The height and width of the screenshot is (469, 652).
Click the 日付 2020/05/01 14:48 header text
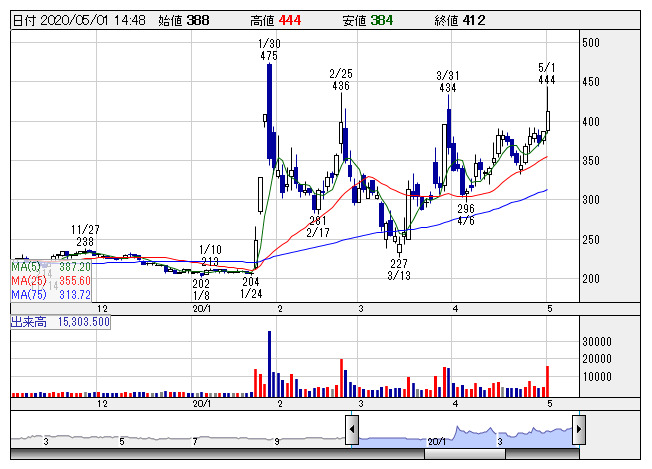79,20
